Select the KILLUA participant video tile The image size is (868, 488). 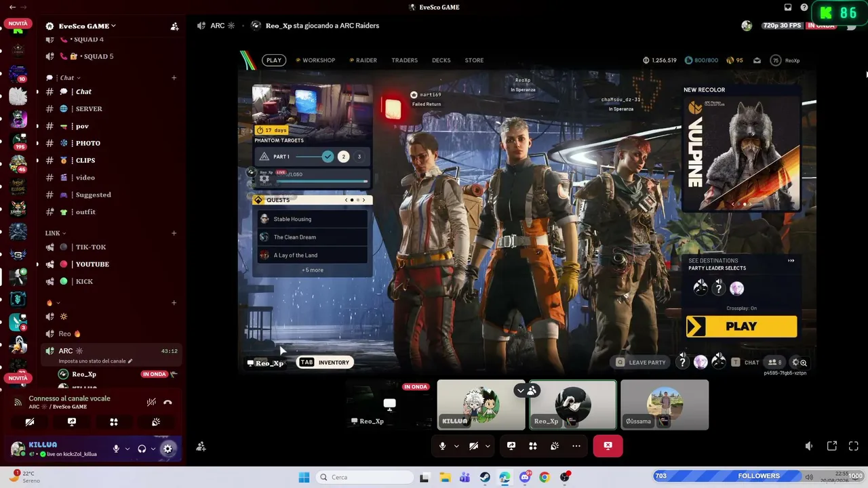tap(481, 405)
